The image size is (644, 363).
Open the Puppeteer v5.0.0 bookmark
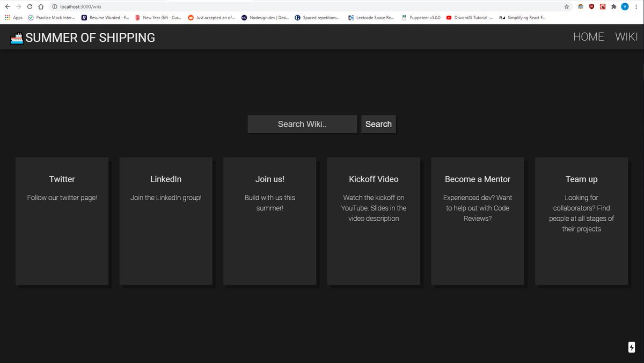click(x=421, y=17)
